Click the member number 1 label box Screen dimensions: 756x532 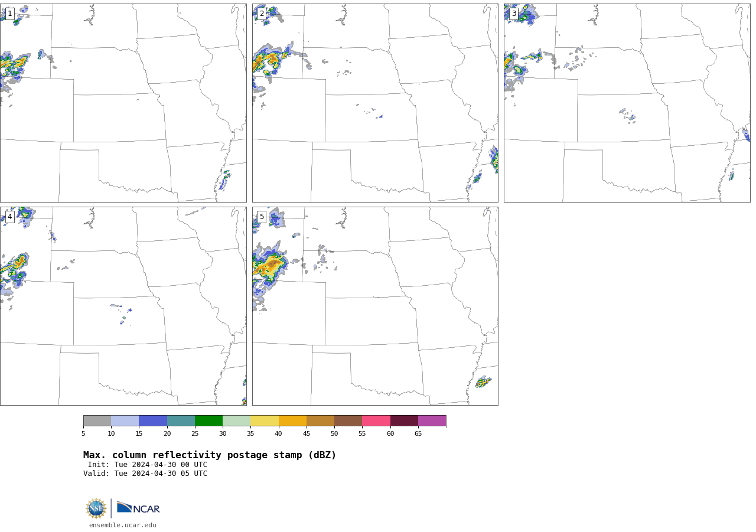click(x=9, y=14)
